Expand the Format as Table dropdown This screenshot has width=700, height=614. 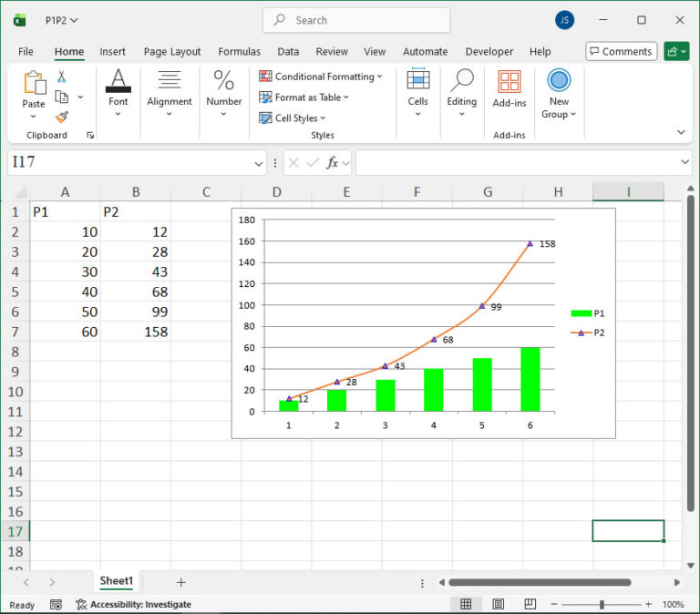(x=346, y=97)
